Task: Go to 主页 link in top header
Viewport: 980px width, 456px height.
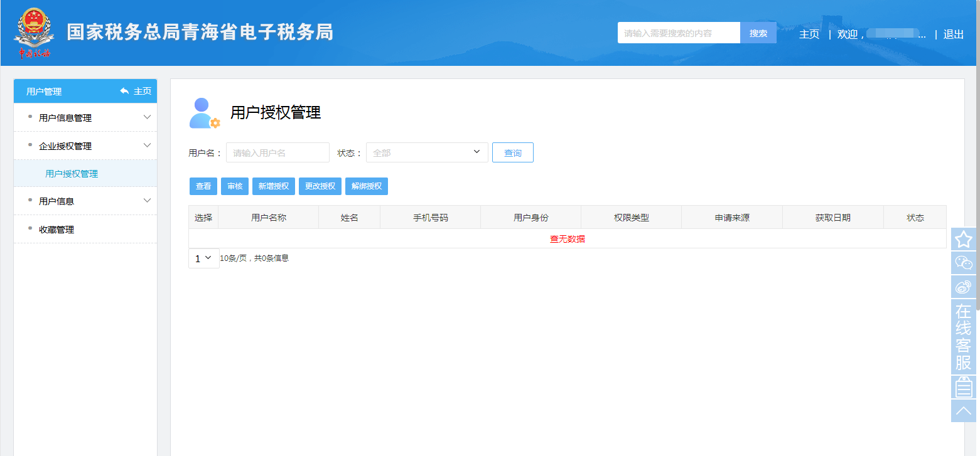Action: pyautogui.click(x=809, y=34)
